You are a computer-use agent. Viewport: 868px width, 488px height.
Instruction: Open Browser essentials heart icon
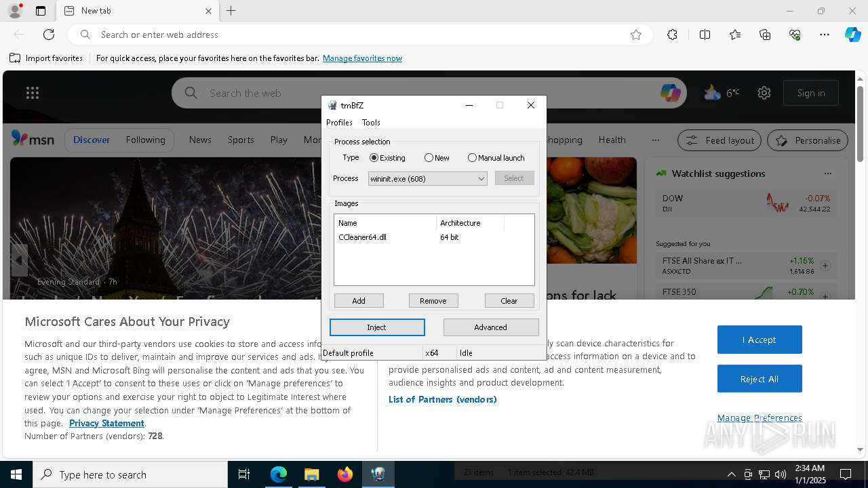[795, 35]
